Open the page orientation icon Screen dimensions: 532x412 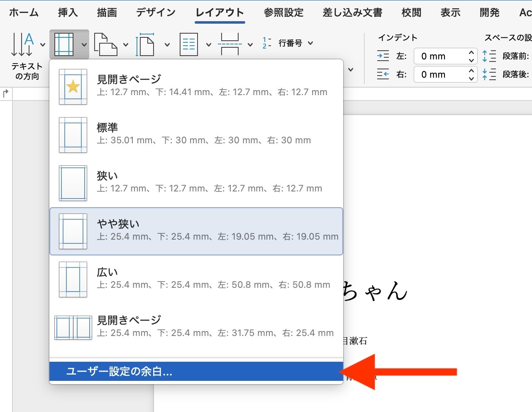coord(105,44)
